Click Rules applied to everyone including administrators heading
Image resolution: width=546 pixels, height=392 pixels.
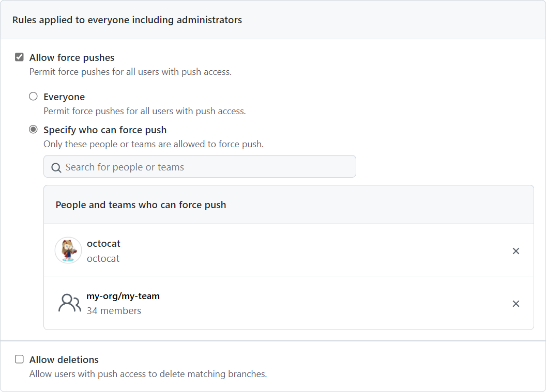127,20
